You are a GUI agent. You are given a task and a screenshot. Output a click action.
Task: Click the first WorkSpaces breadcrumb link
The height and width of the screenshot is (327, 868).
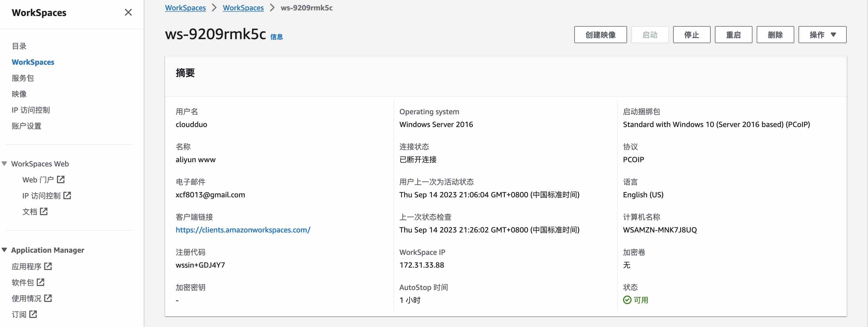[185, 8]
